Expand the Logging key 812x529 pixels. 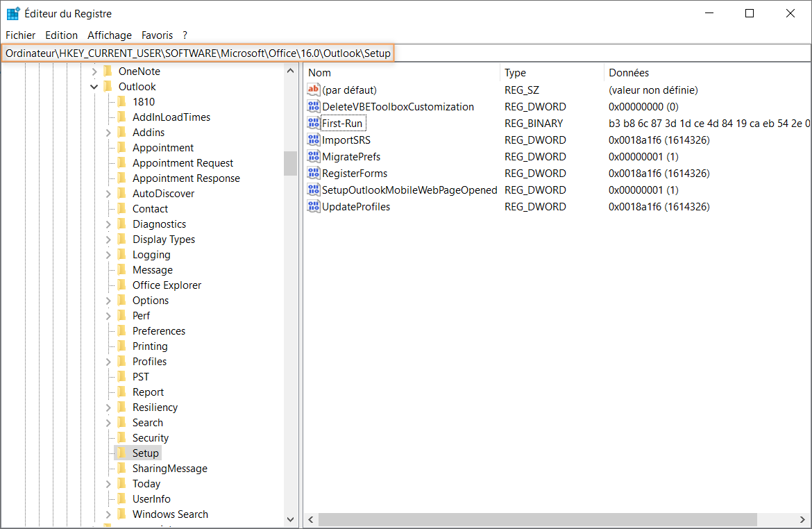tap(108, 255)
